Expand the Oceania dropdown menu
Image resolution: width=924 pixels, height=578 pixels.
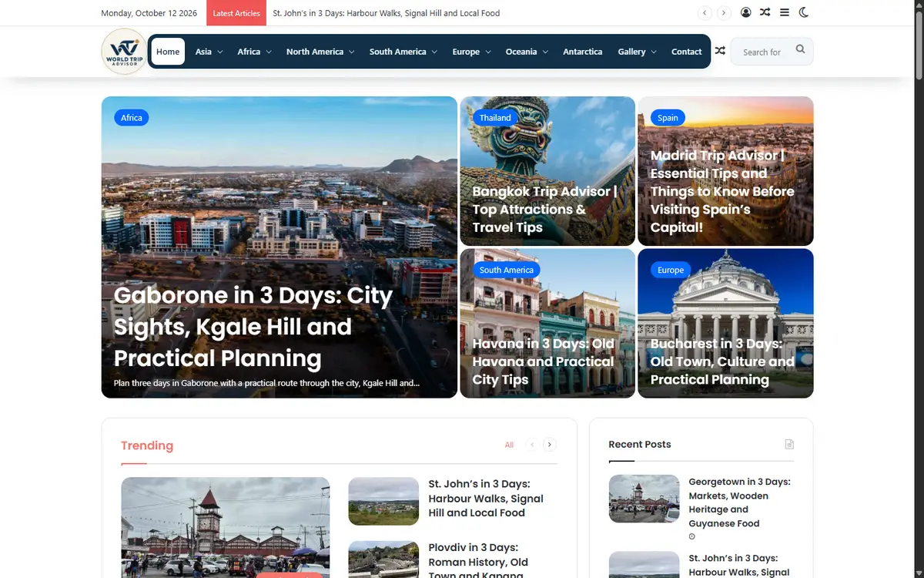tap(527, 52)
